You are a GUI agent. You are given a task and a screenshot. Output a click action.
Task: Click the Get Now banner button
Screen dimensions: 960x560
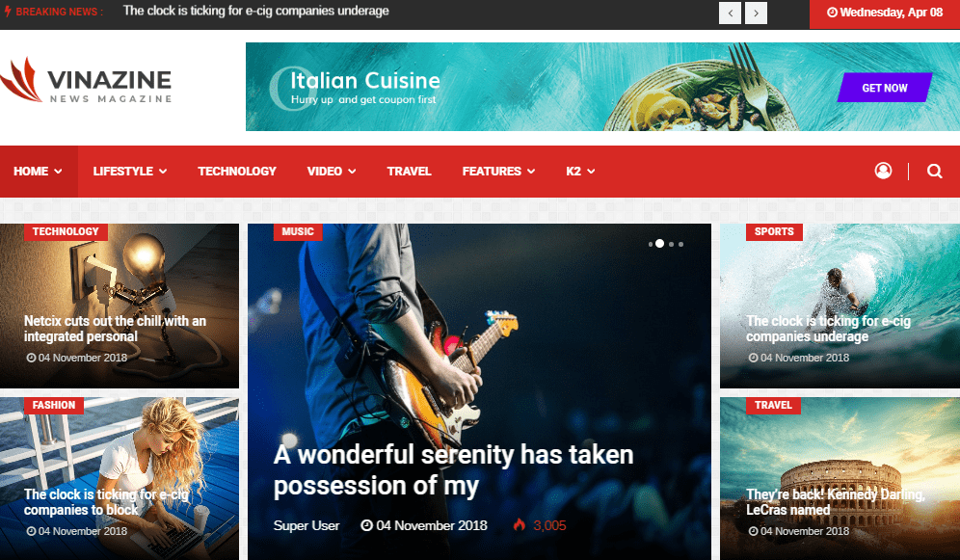[885, 88]
